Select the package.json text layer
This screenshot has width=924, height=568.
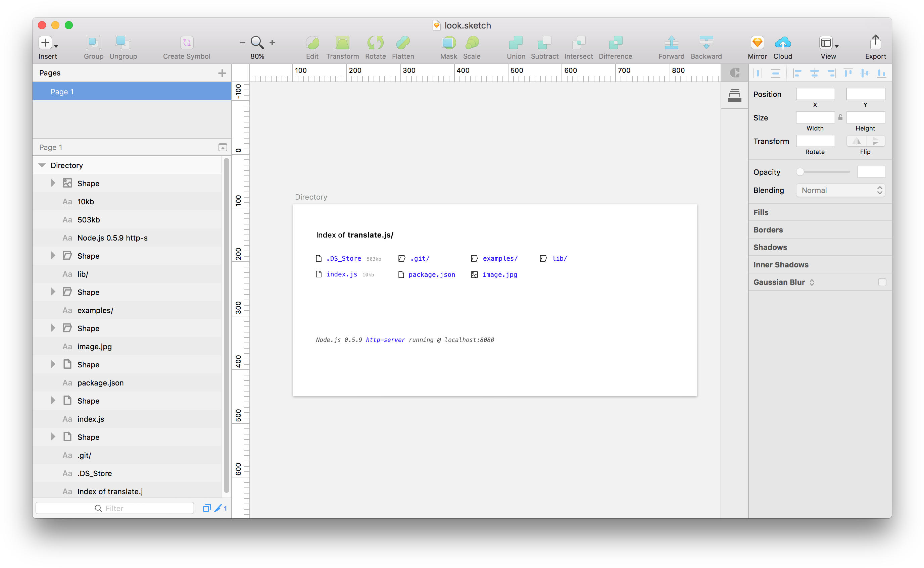100,383
